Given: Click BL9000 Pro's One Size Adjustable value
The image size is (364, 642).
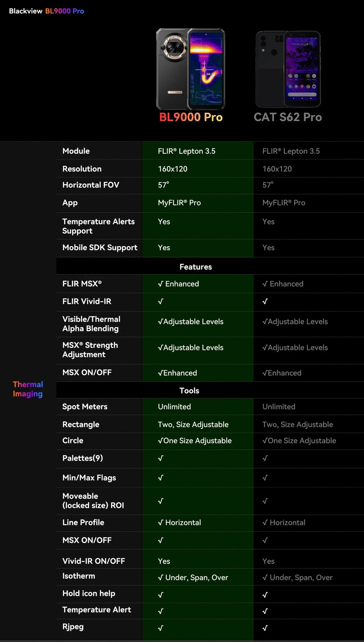Looking at the screenshot, I should click(195, 441).
